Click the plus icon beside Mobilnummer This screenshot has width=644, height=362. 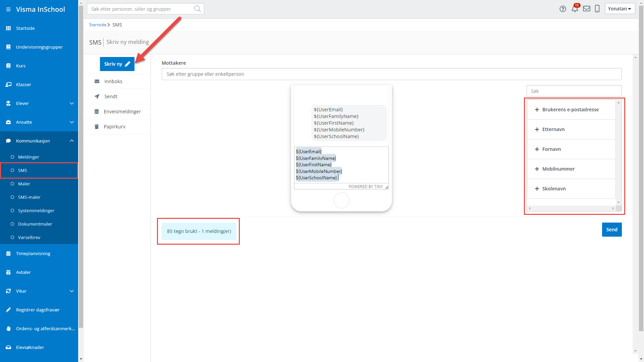click(x=537, y=169)
